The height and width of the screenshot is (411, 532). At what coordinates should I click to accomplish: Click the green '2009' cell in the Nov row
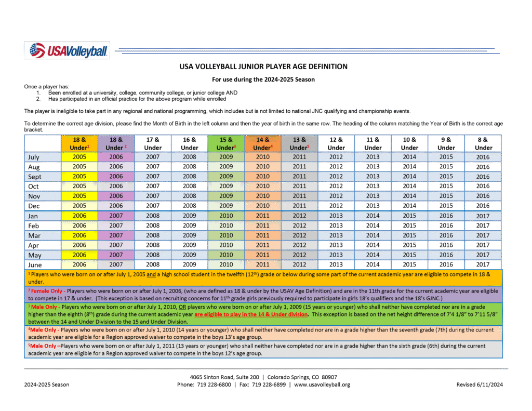click(x=226, y=196)
